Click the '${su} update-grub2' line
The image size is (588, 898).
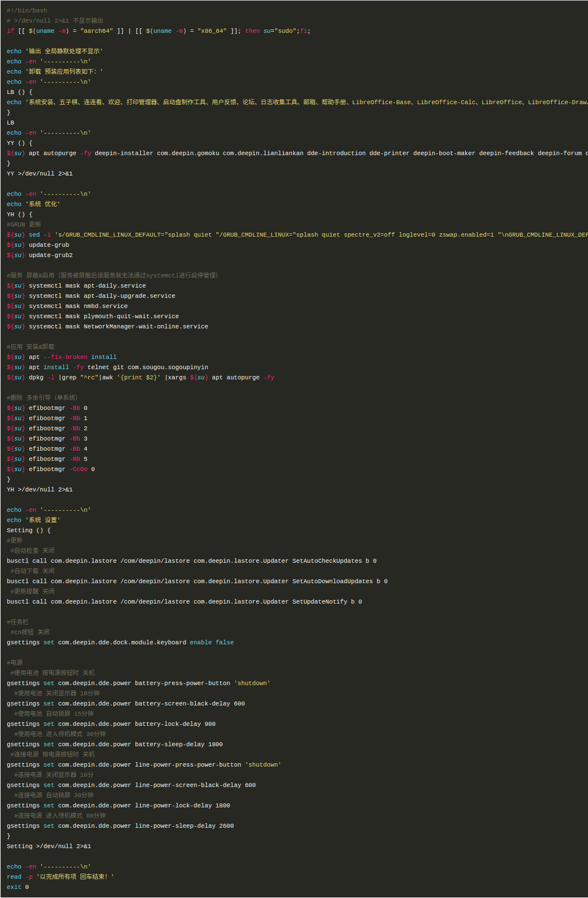click(40, 255)
